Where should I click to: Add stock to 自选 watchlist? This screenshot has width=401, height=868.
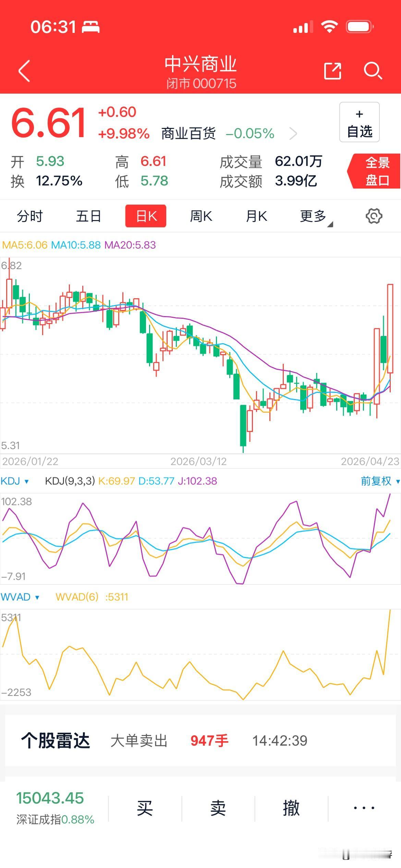pos(360,122)
